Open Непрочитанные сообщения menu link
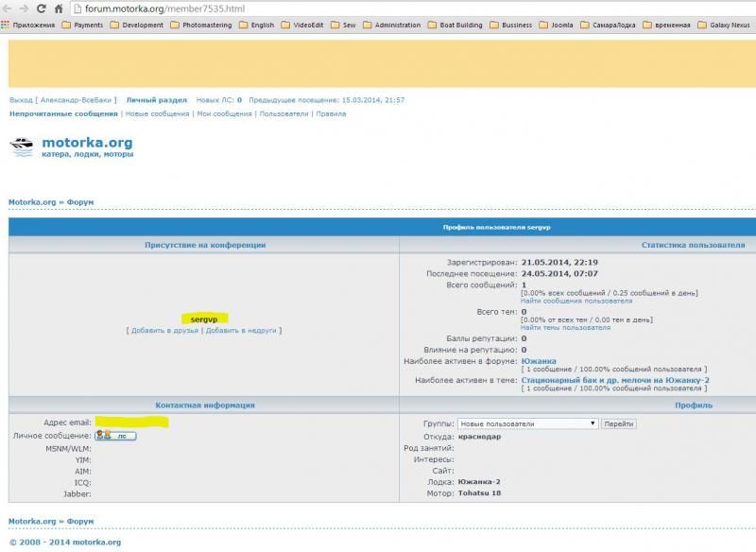Image resolution: width=756 pixels, height=552 pixels. click(x=63, y=113)
